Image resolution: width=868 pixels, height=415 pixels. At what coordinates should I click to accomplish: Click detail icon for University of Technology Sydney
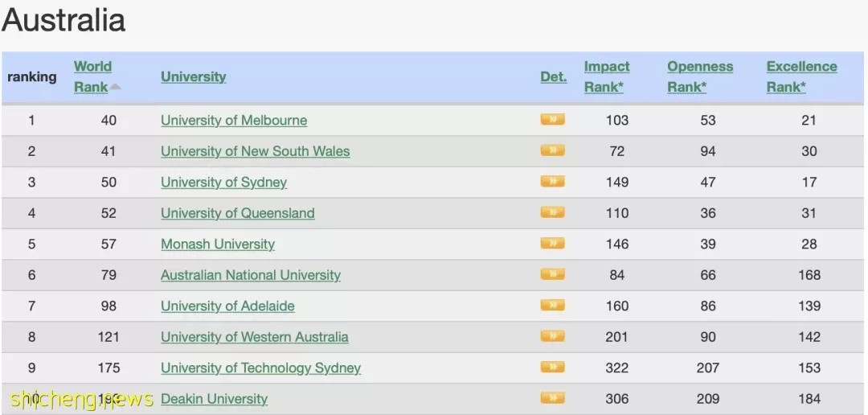click(x=552, y=367)
